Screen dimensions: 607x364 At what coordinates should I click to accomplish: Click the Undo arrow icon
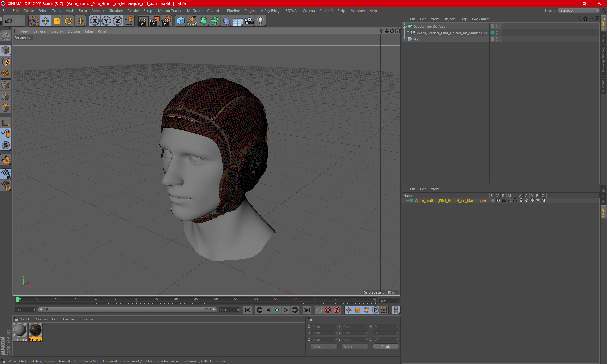pyautogui.click(x=9, y=21)
